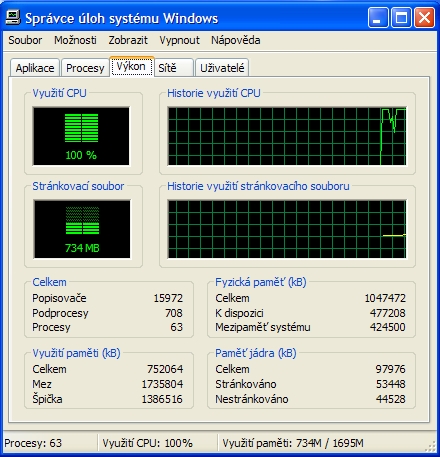Click the Popisovače label
The image size is (440, 457).
pyautogui.click(x=59, y=298)
